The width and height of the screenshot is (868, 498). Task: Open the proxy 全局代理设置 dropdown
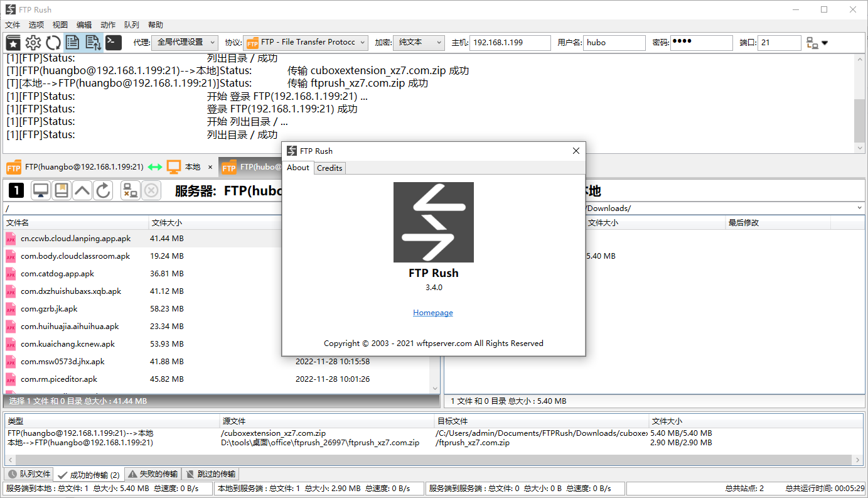[185, 42]
